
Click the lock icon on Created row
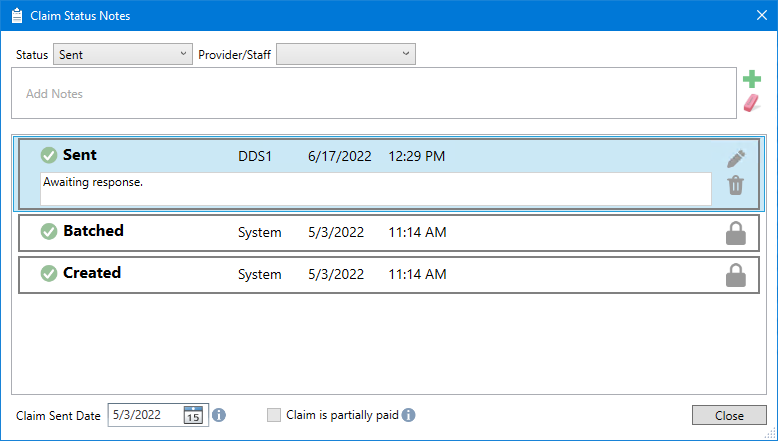coord(736,275)
